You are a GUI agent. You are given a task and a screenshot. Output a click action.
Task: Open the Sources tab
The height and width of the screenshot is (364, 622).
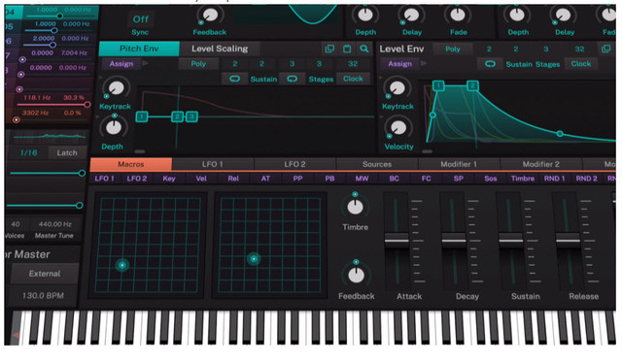(x=377, y=164)
